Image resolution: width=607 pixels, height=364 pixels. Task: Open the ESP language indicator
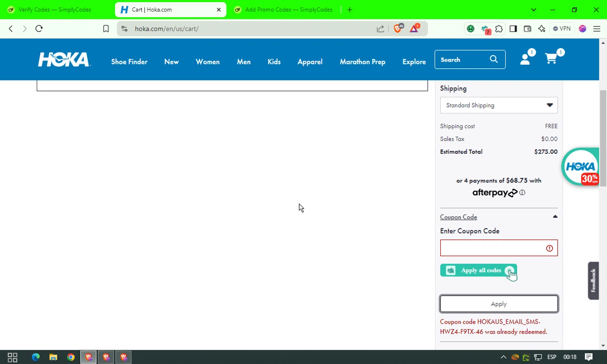pos(552,357)
